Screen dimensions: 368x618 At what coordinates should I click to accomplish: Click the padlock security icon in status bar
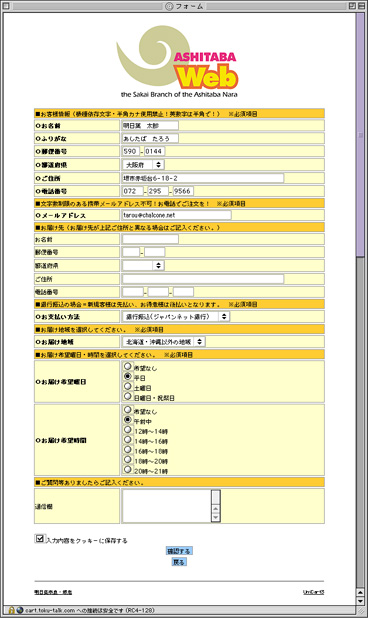pos(11,610)
